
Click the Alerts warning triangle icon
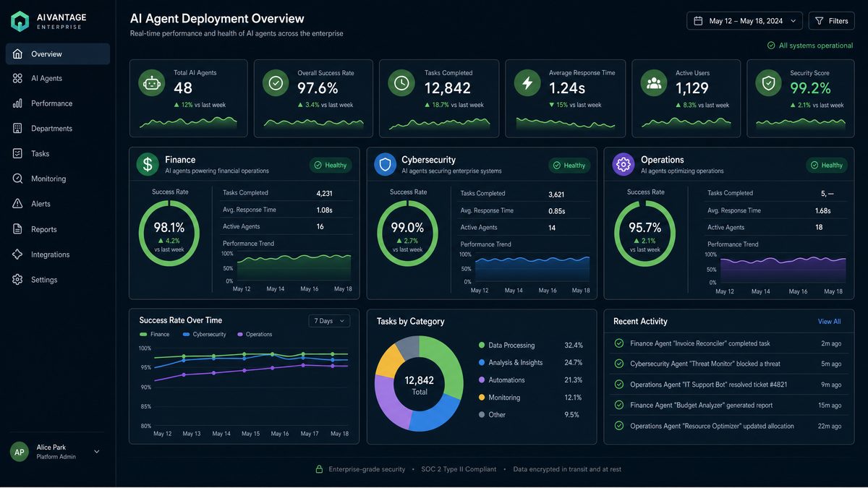17,204
